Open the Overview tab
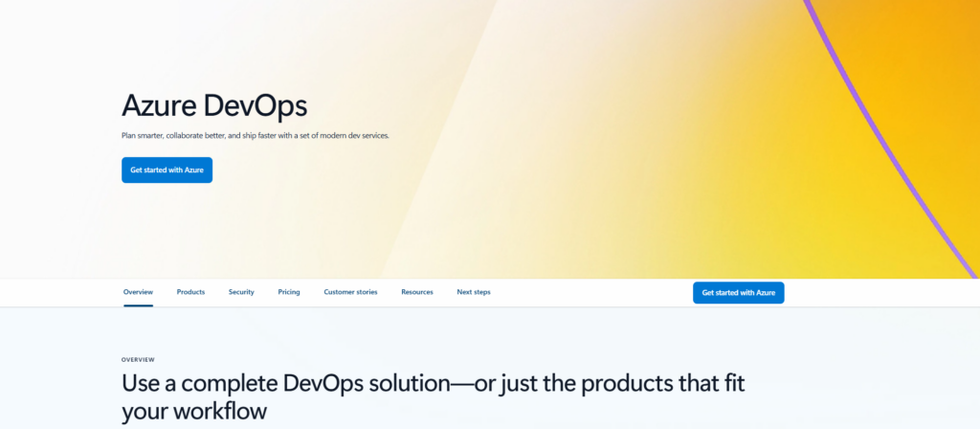This screenshot has width=980, height=429. 138,292
